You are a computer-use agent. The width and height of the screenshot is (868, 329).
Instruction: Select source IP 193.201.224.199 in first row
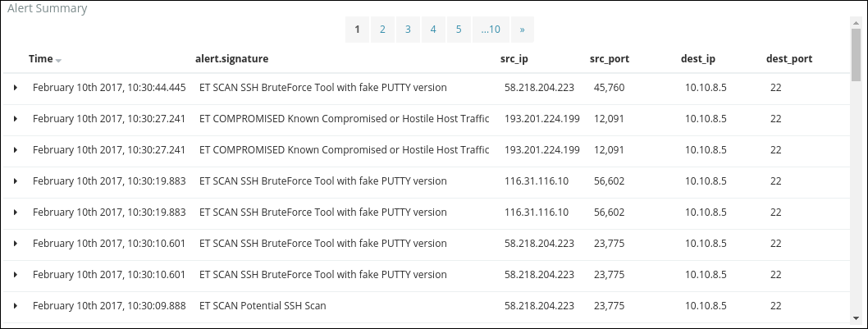542,118
